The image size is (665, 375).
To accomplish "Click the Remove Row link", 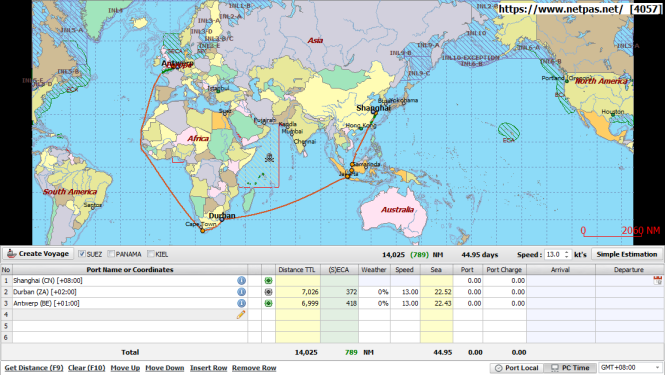I will pos(254,368).
